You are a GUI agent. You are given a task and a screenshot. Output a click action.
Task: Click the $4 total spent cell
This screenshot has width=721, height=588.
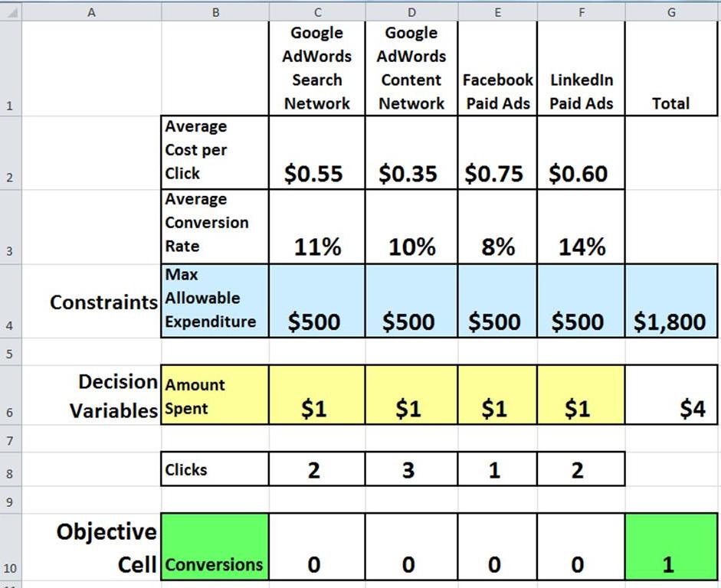(671, 396)
